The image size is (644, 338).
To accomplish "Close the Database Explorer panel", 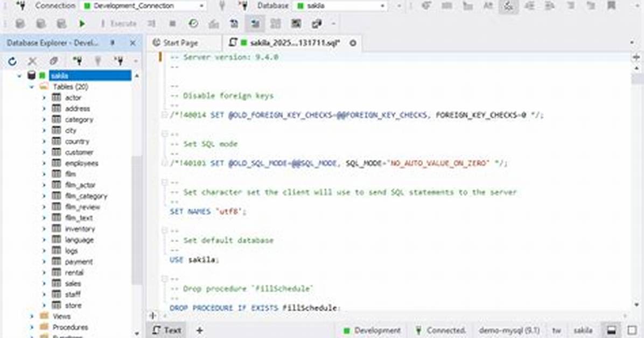I will [x=132, y=43].
